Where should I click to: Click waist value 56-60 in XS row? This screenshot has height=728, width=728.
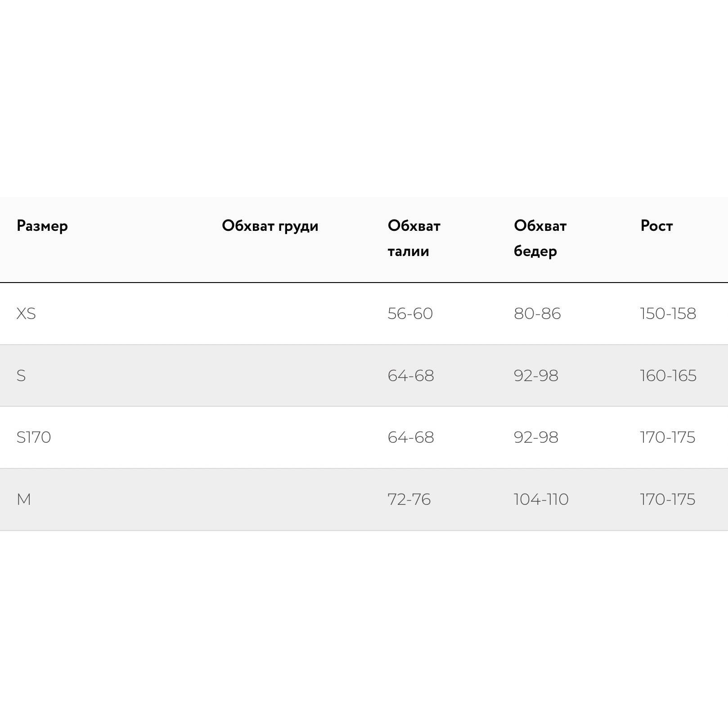coord(410,314)
